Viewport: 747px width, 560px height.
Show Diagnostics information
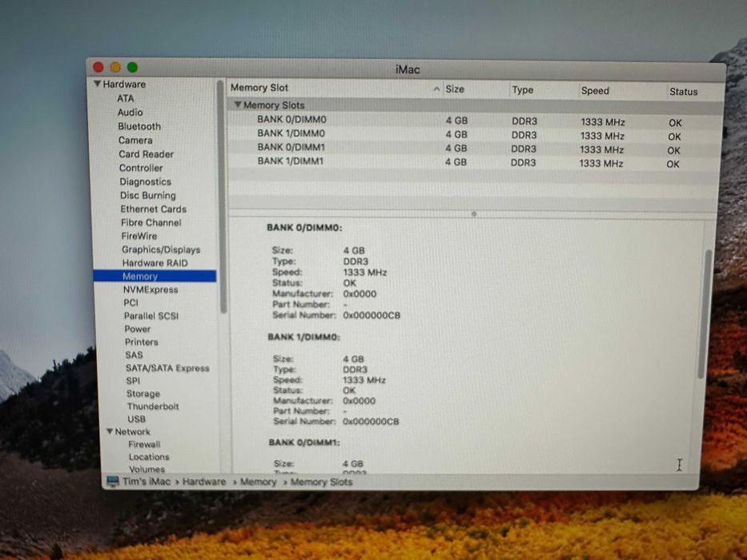pos(145,182)
